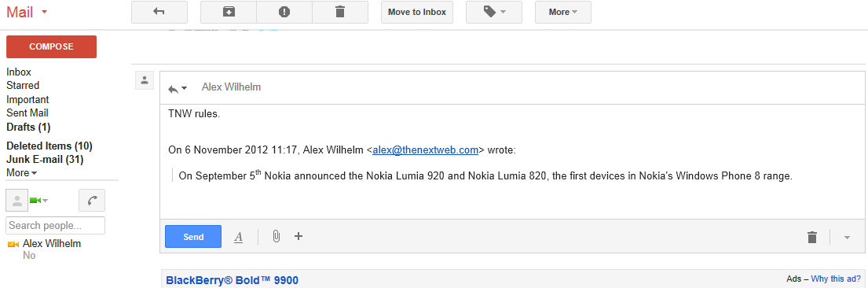Open the Drafts (1) folder

28,127
